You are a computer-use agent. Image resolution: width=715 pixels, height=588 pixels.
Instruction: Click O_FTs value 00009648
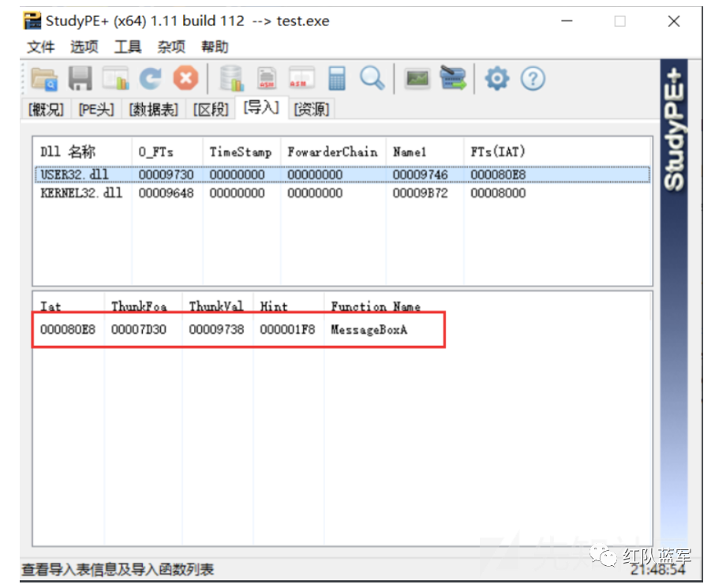[166, 193]
